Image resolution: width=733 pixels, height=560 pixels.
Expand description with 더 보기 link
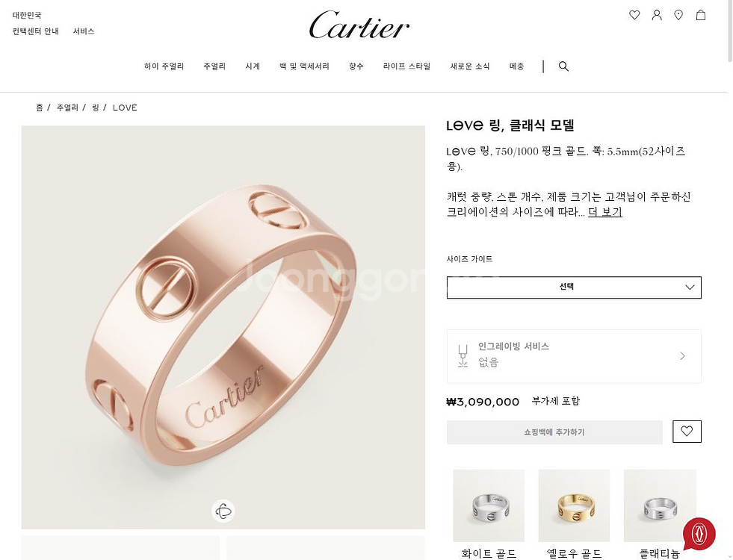[x=605, y=212]
